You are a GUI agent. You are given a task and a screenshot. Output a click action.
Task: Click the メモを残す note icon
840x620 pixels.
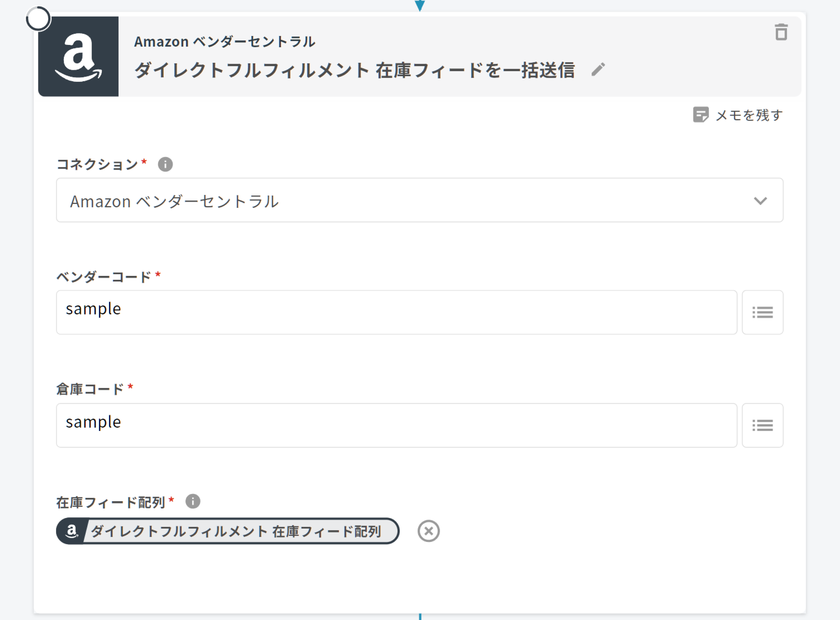[x=700, y=115]
